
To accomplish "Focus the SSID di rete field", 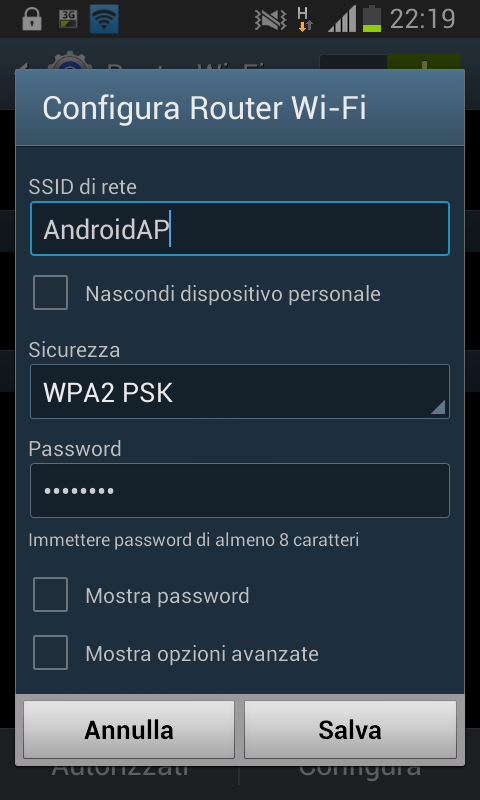I will 240,229.
